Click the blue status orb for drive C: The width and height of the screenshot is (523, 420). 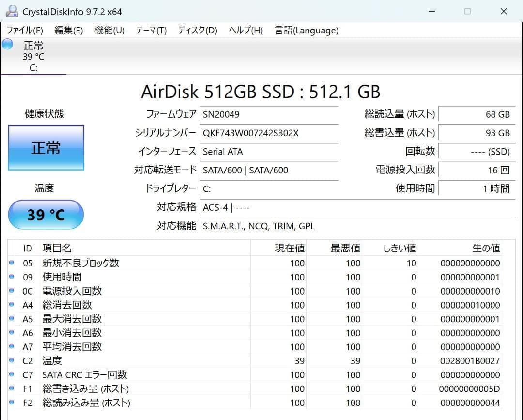[7, 44]
